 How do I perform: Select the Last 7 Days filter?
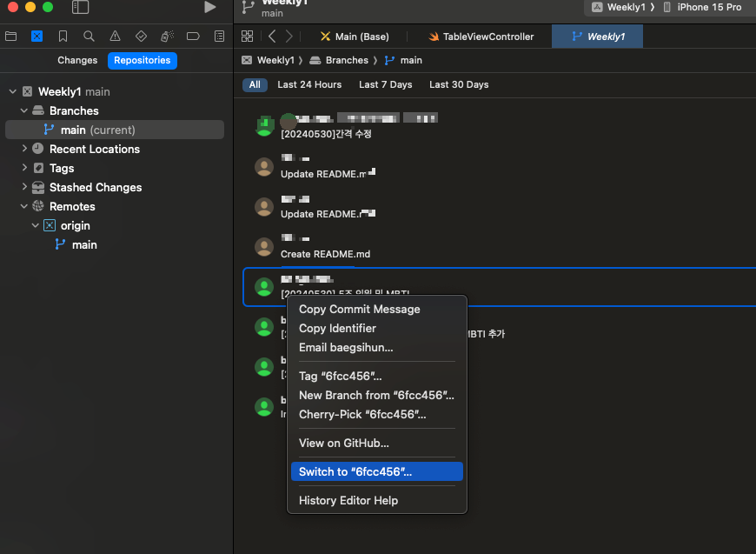pos(385,84)
